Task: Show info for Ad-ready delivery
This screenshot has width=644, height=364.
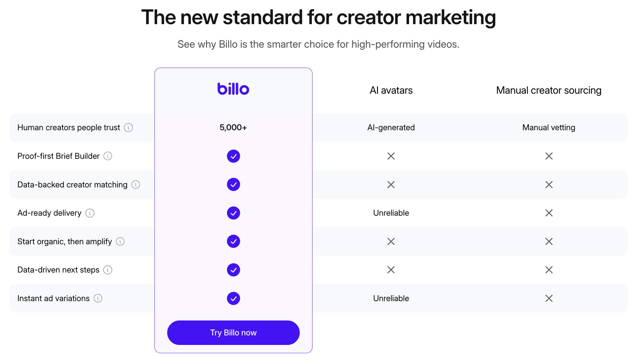Action: point(90,213)
